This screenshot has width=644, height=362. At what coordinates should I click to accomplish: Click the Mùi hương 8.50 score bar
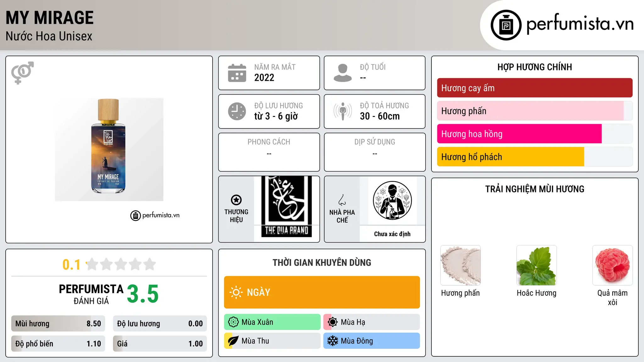tap(58, 324)
